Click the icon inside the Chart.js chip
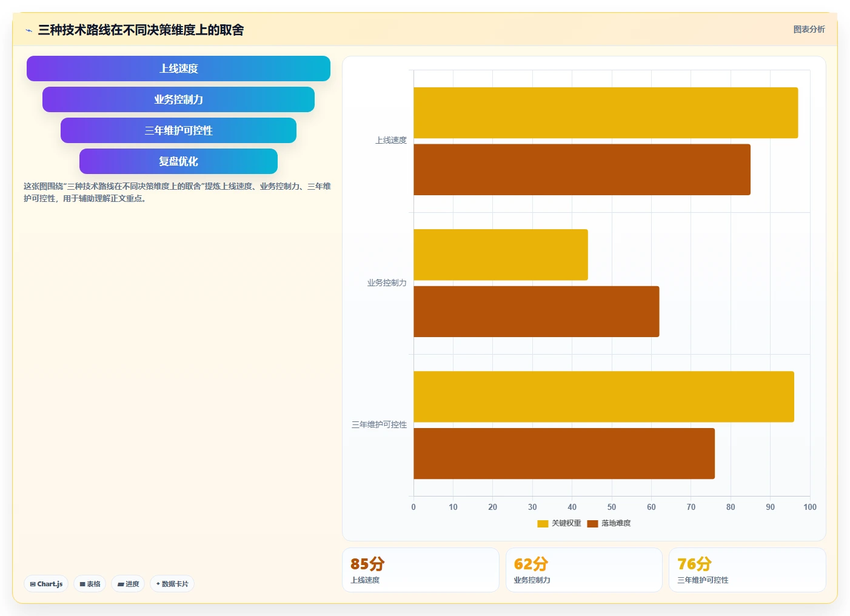 point(33,584)
